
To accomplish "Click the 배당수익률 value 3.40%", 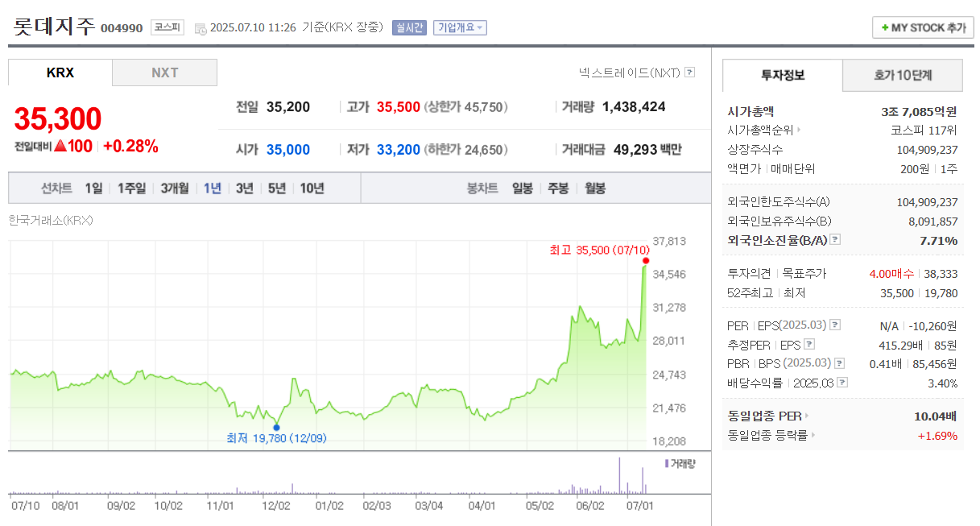I will click(x=943, y=383).
